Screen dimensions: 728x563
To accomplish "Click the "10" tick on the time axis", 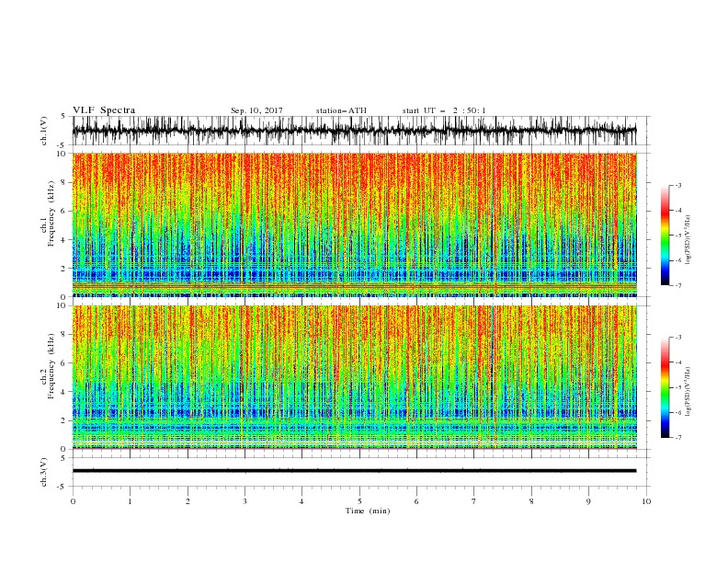I will [646, 501].
